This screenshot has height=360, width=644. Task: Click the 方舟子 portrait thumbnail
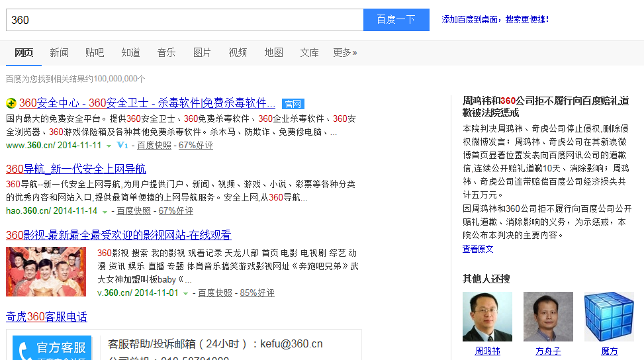pyautogui.click(x=548, y=316)
